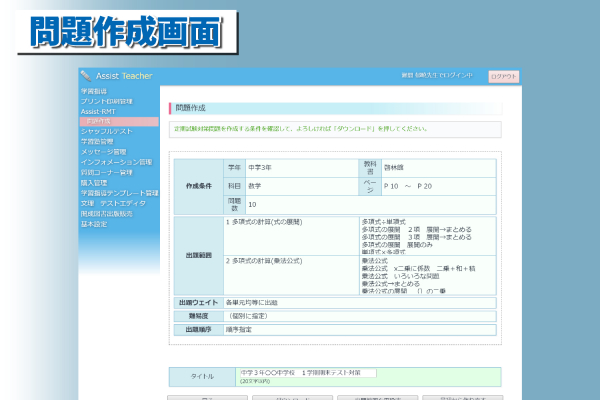Screen dimensions: 600x400
Task: Open 基本設定 in the sidebar
Action: (93, 224)
